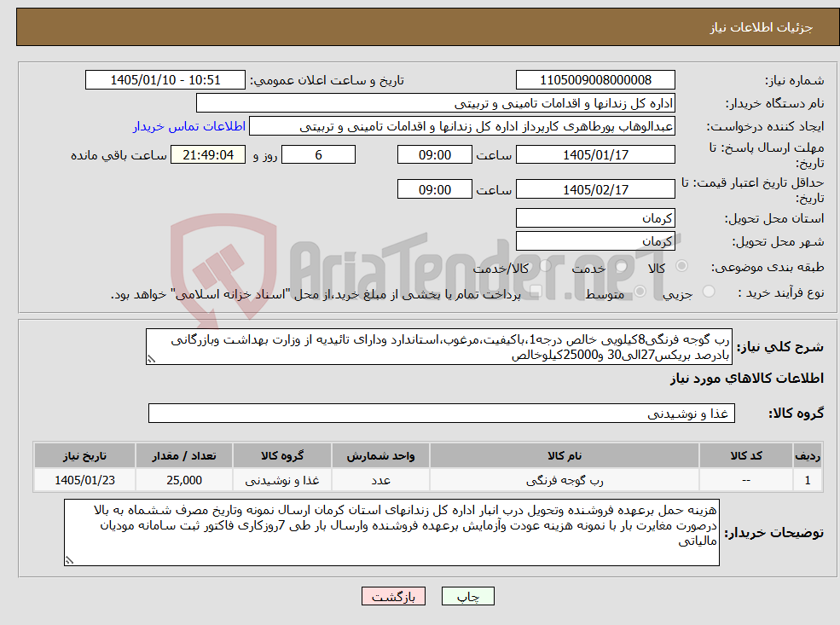Click the request creator name field
The image size is (840, 625).
tap(461, 126)
